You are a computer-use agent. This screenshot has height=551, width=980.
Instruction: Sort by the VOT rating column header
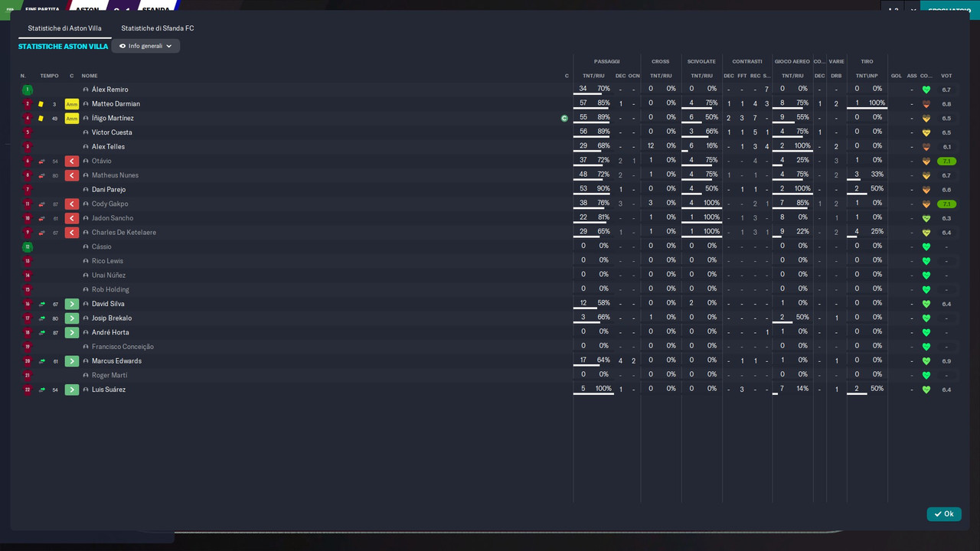tap(946, 76)
